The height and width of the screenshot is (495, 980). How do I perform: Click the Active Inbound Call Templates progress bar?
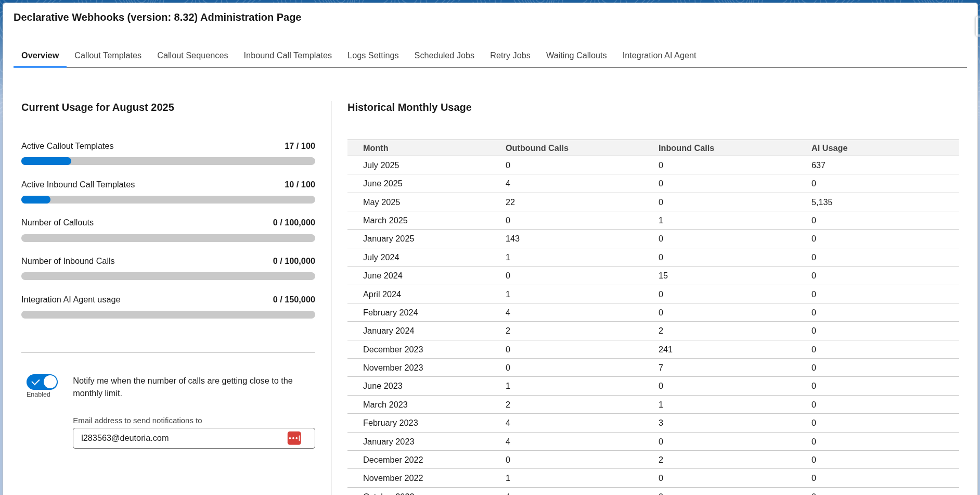click(168, 200)
